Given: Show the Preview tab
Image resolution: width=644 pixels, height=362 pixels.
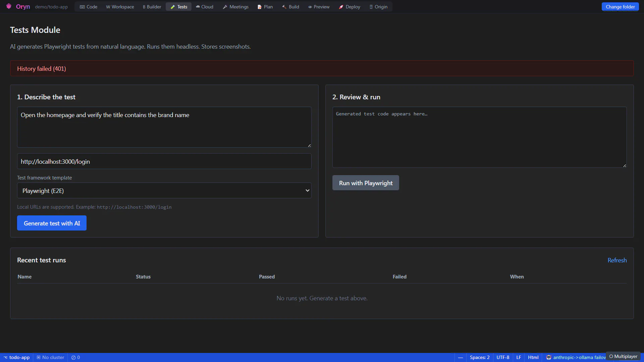Looking at the screenshot, I should [319, 7].
